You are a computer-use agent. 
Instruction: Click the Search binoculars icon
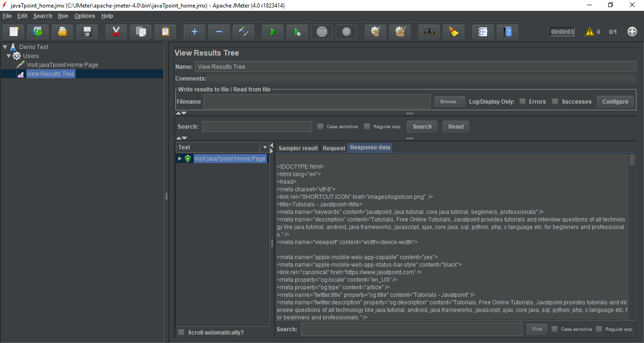pyautogui.click(x=429, y=32)
